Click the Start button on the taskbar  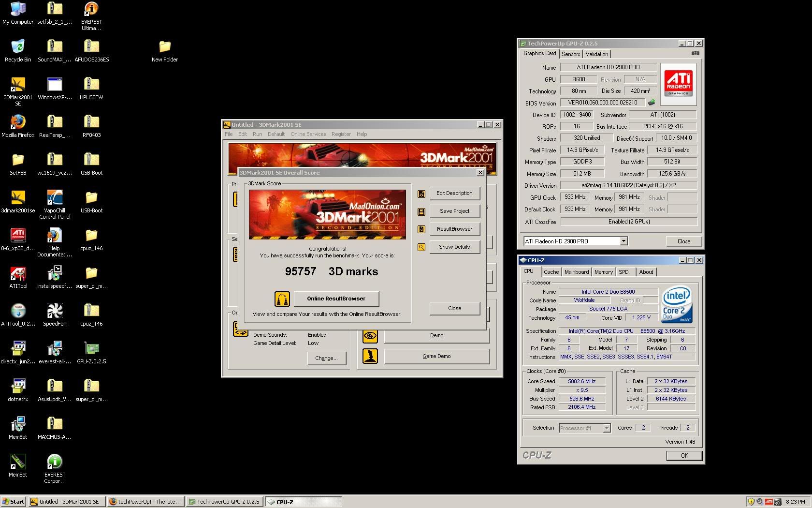(x=13, y=502)
